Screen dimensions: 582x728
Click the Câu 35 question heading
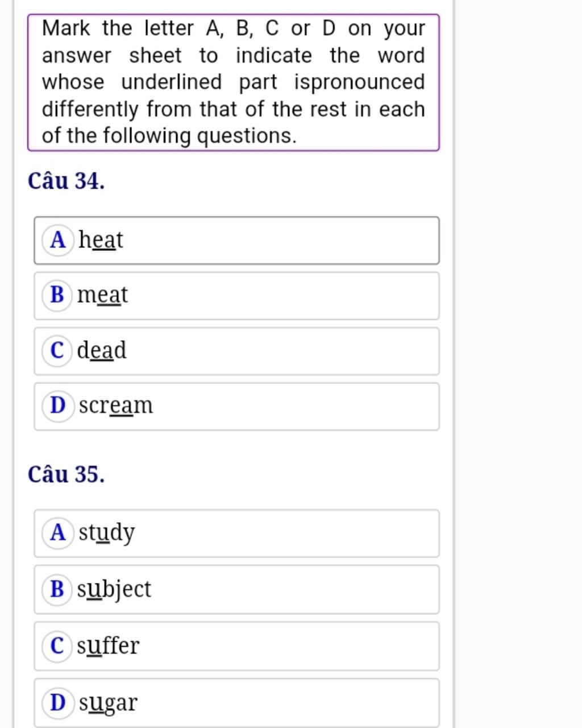(x=66, y=474)
